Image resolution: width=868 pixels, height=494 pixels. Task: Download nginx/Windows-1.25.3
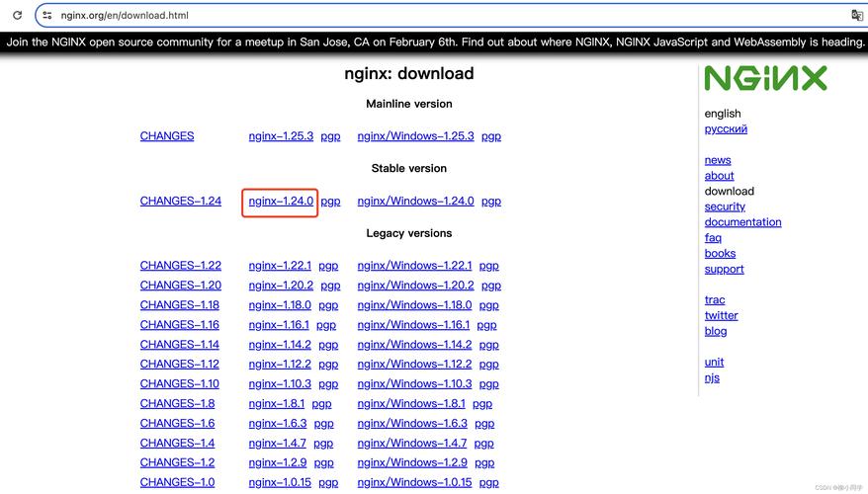tap(416, 136)
